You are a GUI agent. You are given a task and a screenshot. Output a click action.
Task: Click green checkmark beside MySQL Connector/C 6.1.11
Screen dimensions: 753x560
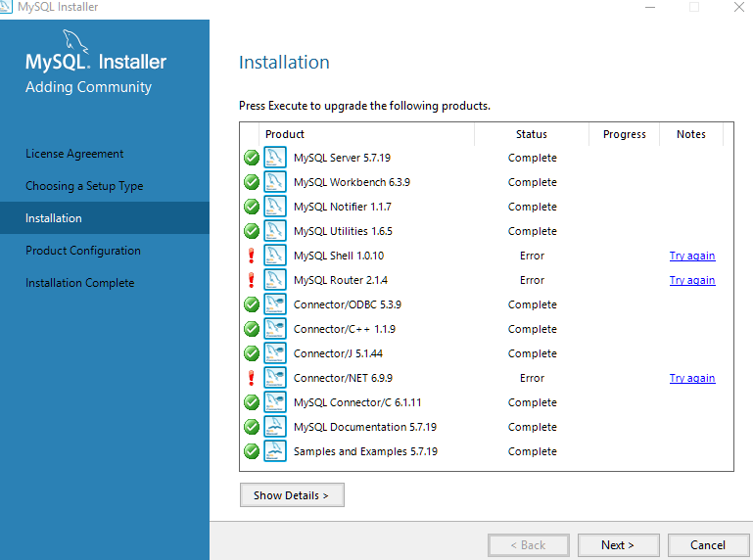click(252, 402)
